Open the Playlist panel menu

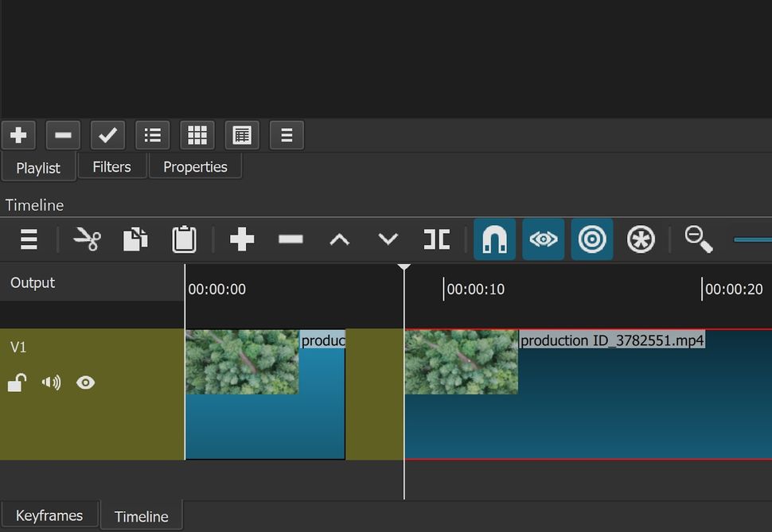pyautogui.click(x=287, y=134)
